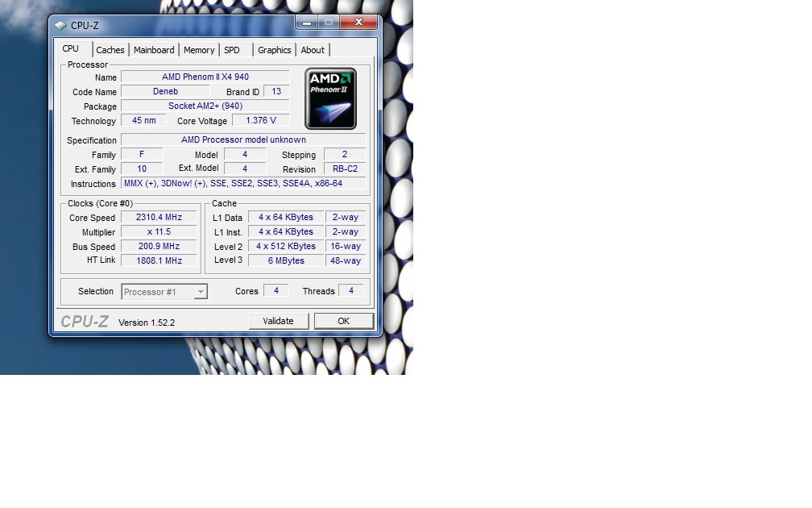The image size is (812, 508).
Task: Click the Level 3 '48-way' value
Action: point(346,260)
